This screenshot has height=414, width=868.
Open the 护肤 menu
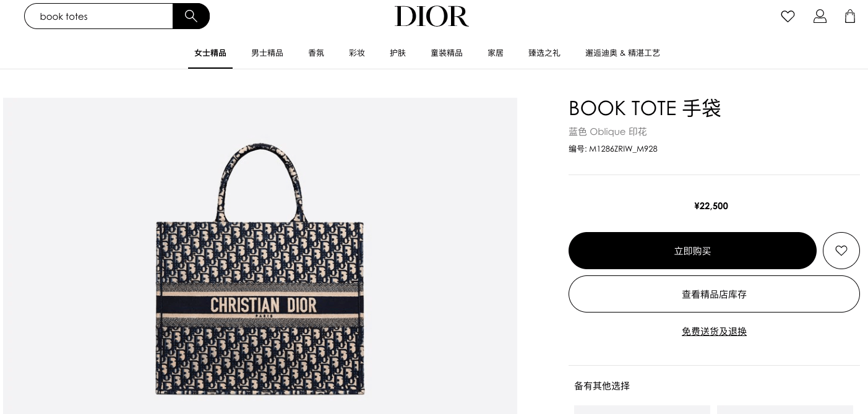[x=398, y=53]
